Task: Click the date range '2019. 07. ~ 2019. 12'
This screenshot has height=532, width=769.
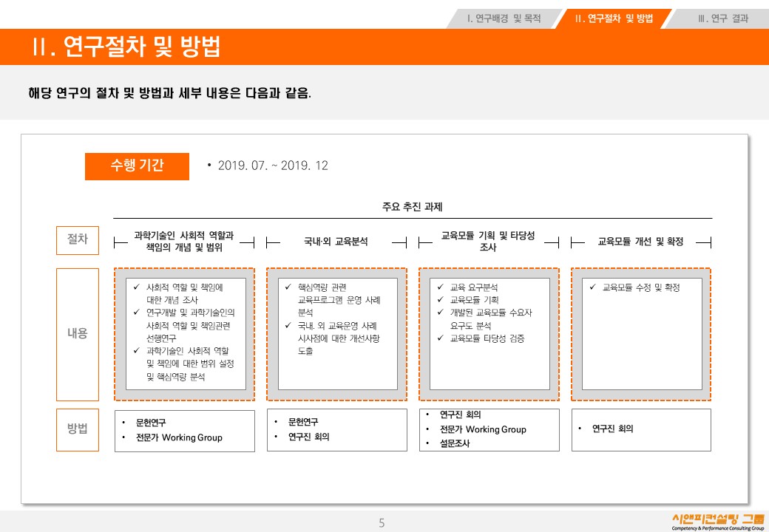Action: 273,166
